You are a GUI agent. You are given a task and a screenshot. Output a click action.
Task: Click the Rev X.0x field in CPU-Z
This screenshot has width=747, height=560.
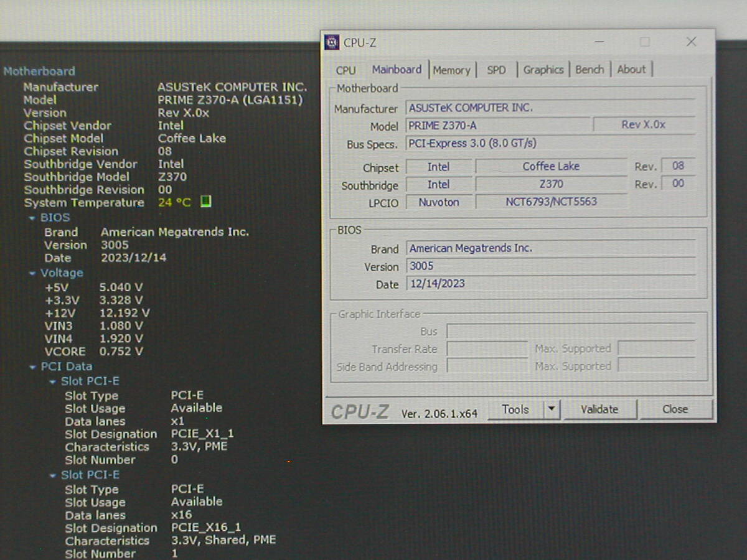tap(644, 125)
